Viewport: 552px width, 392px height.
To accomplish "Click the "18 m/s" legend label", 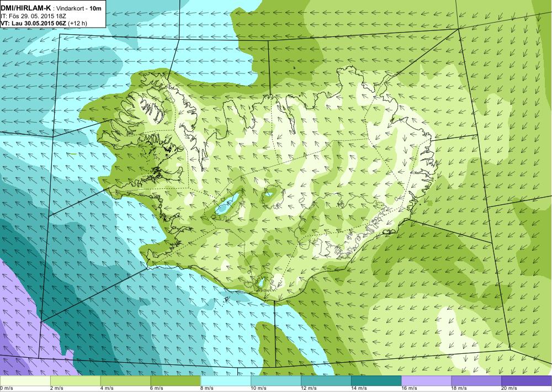I will coord(459,389).
